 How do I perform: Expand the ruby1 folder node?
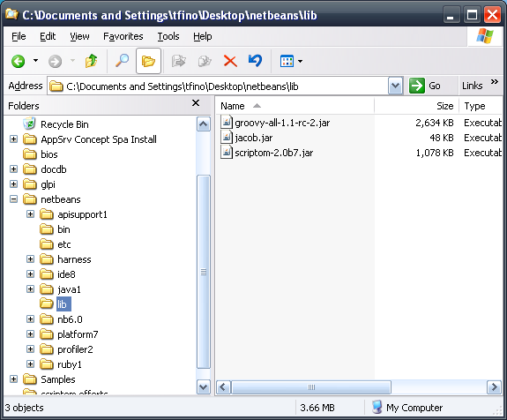(30, 364)
